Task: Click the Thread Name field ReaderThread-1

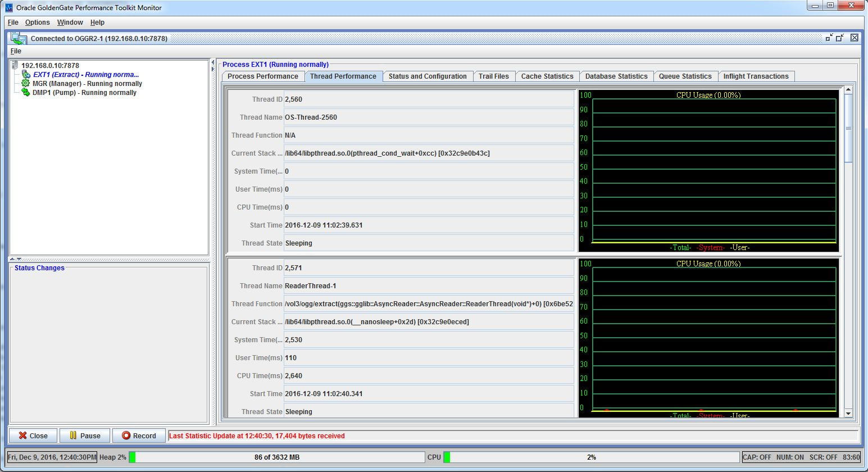Action: pos(429,286)
